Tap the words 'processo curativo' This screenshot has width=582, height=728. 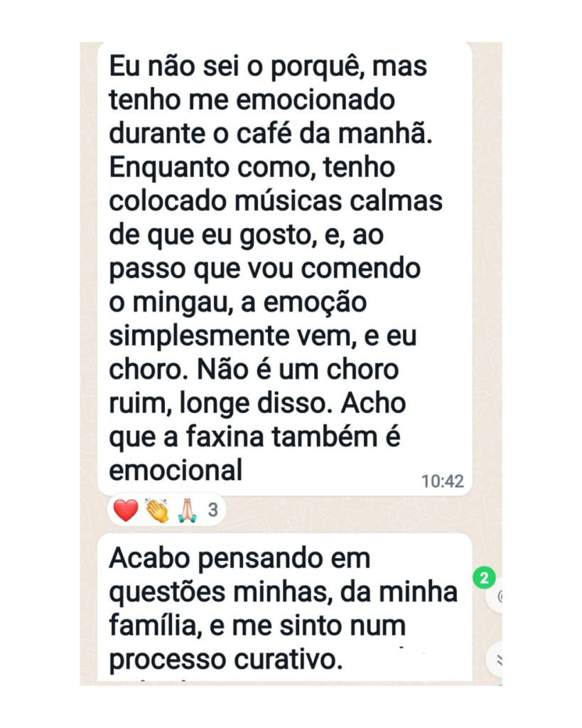pyautogui.click(x=225, y=659)
